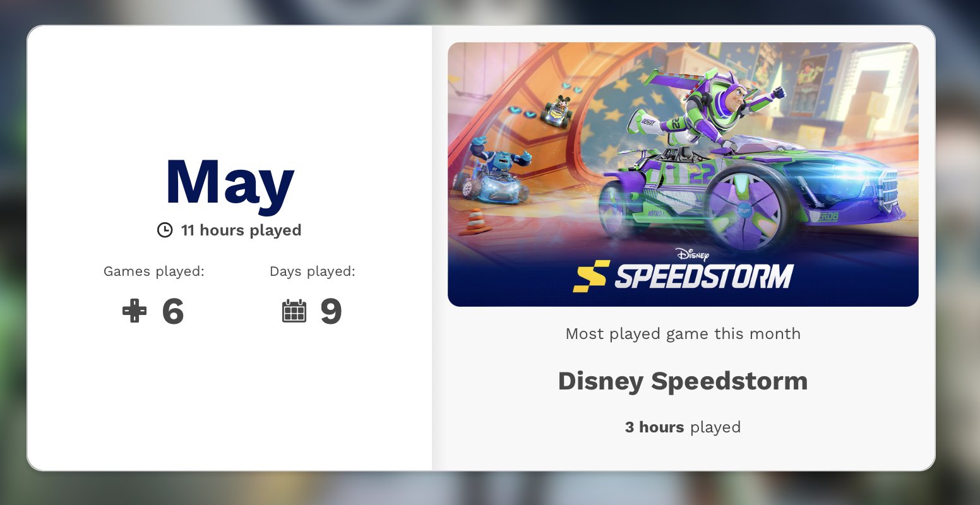Click the Days played label

point(313,271)
